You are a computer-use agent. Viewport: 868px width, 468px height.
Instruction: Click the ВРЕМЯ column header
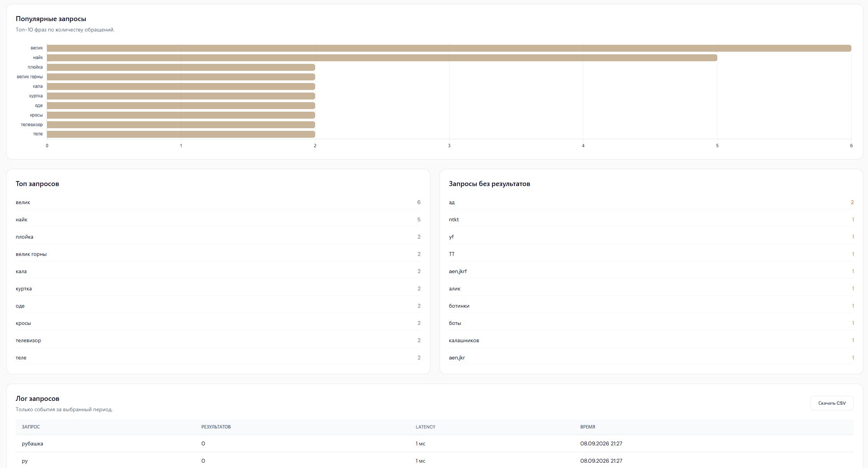(x=587, y=427)
